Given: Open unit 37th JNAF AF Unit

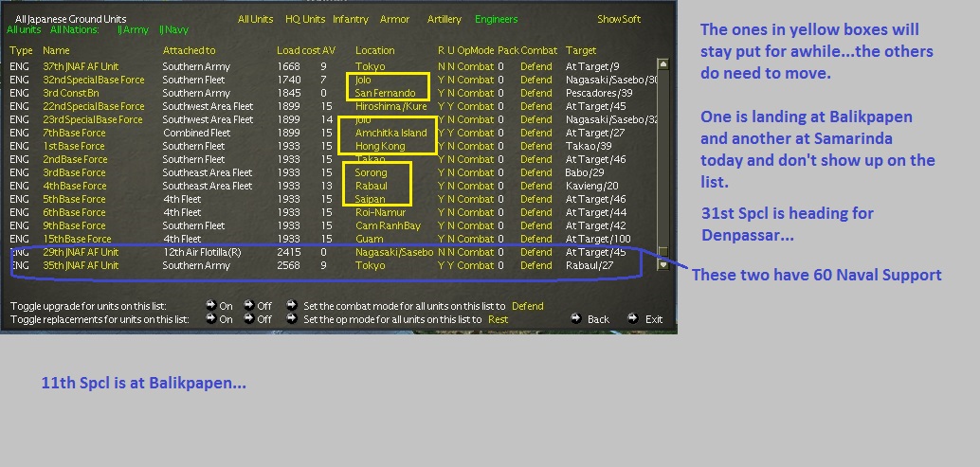Looking at the screenshot, I should [x=81, y=66].
